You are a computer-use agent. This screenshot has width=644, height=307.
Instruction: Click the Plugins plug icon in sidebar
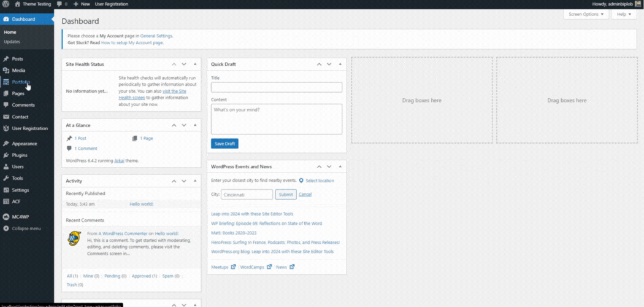pos(6,155)
